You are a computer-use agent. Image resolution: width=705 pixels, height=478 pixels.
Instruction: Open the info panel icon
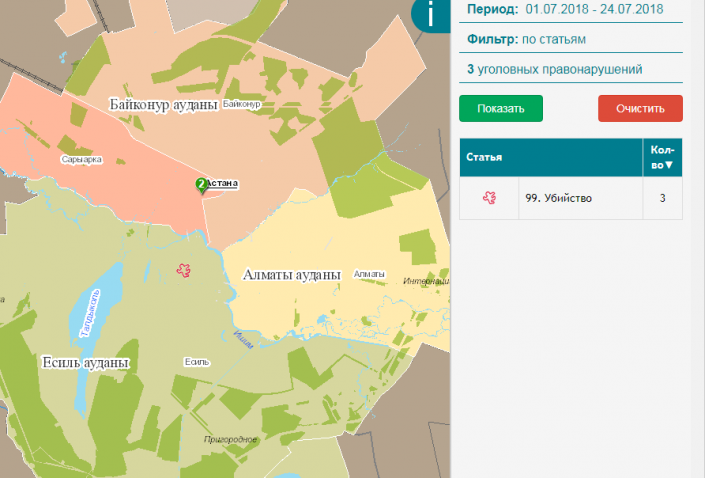point(431,15)
